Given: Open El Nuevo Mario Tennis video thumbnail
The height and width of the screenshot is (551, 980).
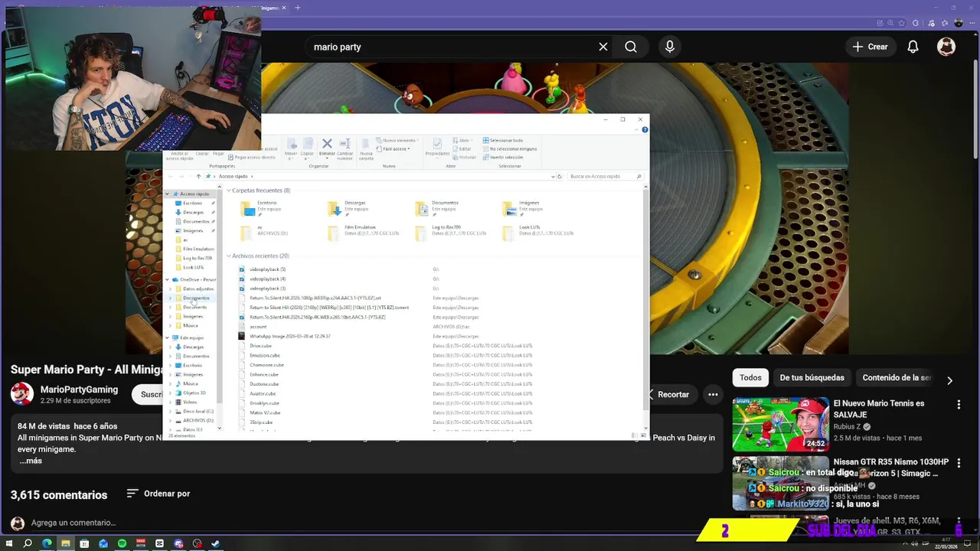Looking at the screenshot, I should point(780,423).
